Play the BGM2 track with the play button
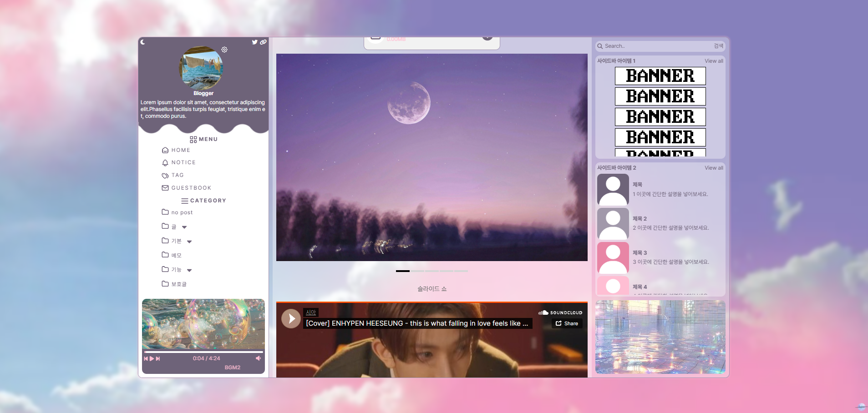The height and width of the screenshot is (413, 868). coord(152,358)
